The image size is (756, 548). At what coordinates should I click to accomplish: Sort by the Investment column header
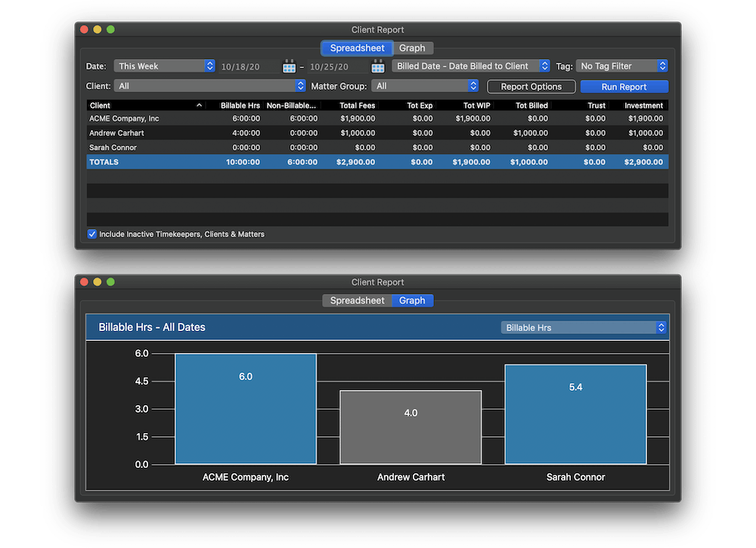point(643,105)
